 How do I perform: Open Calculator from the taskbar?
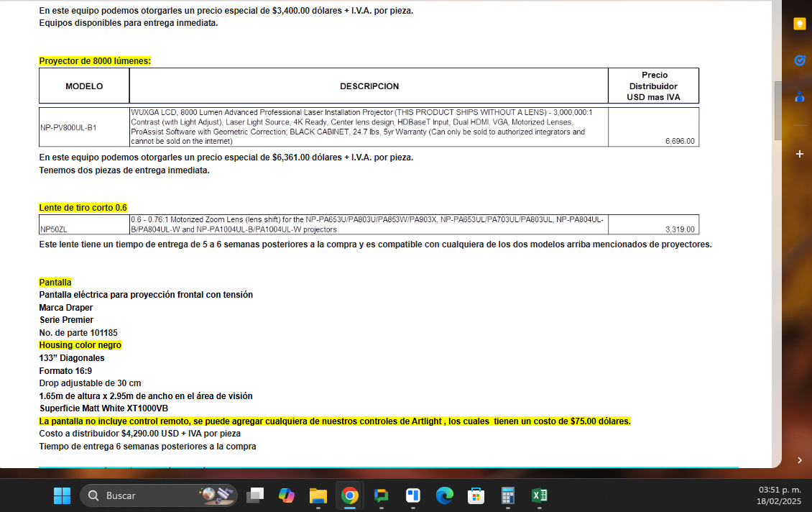[x=507, y=495]
